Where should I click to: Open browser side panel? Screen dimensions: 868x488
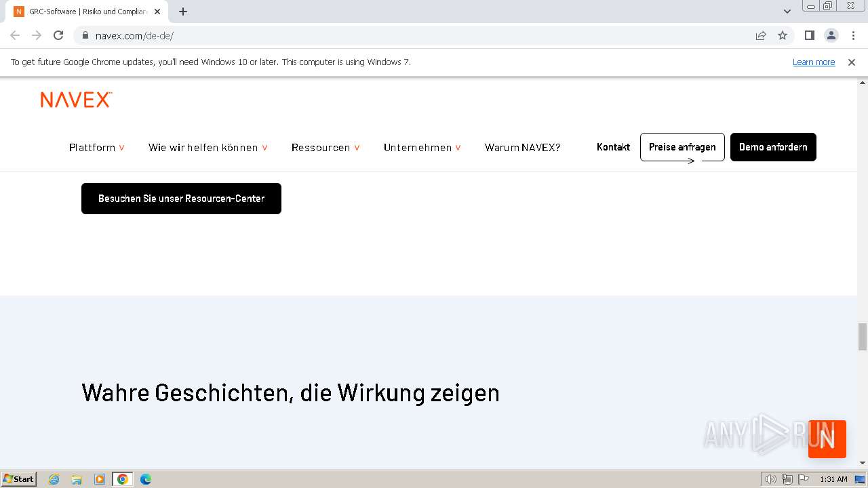[809, 35]
